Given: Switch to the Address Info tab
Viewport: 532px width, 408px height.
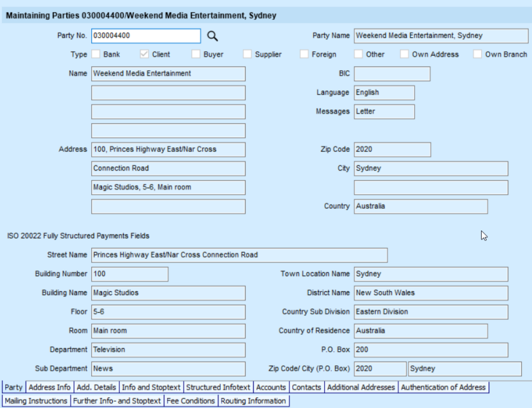Looking at the screenshot, I should pyautogui.click(x=50, y=388).
